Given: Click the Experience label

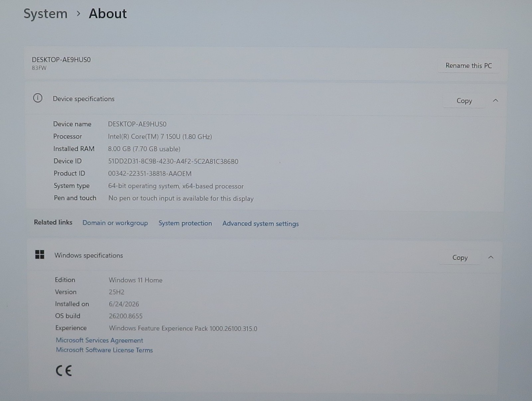Looking at the screenshot, I should pyautogui.click(x=71, y=328).
